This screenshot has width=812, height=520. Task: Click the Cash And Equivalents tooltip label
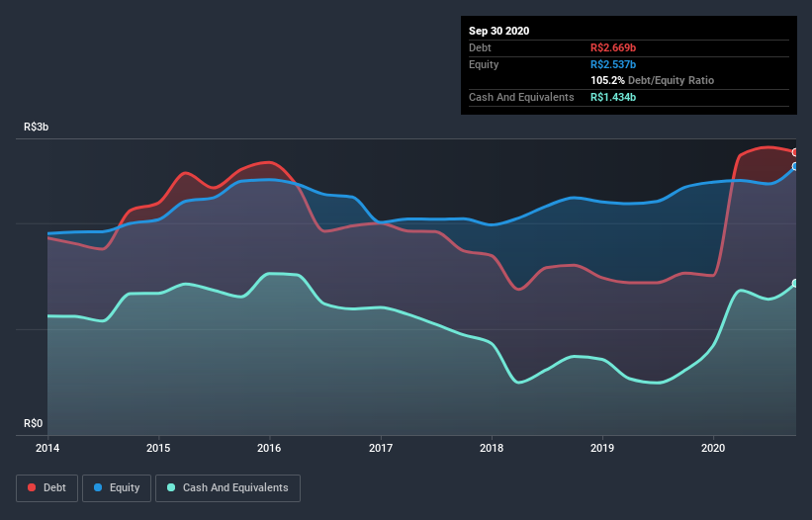coord(521,97)
